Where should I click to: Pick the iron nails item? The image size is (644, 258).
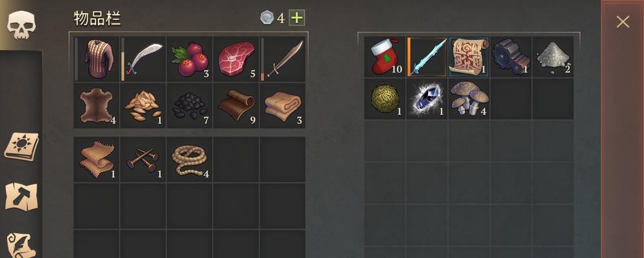click(x=143, y=159)
